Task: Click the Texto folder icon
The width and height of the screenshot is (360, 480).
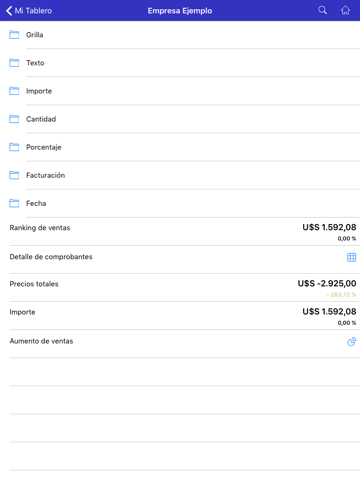Action: tap(14, 63)
